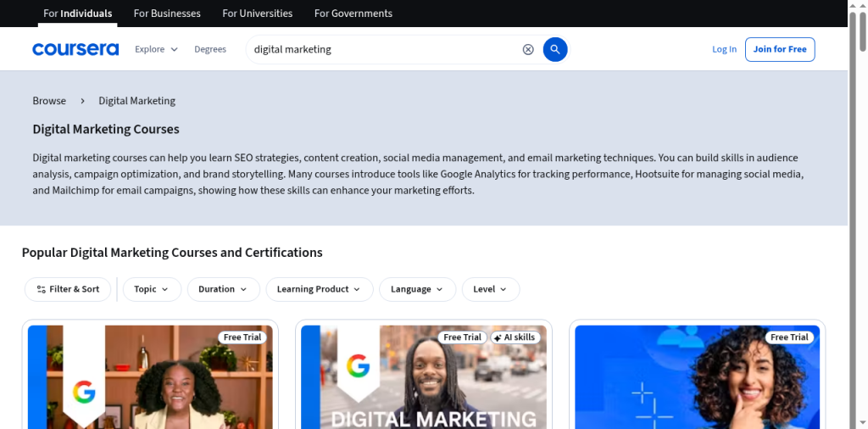Open the Explore dropdown menu
Image resolution: width=868 pixels, height=429 pixels.
[x=156, y=49]
